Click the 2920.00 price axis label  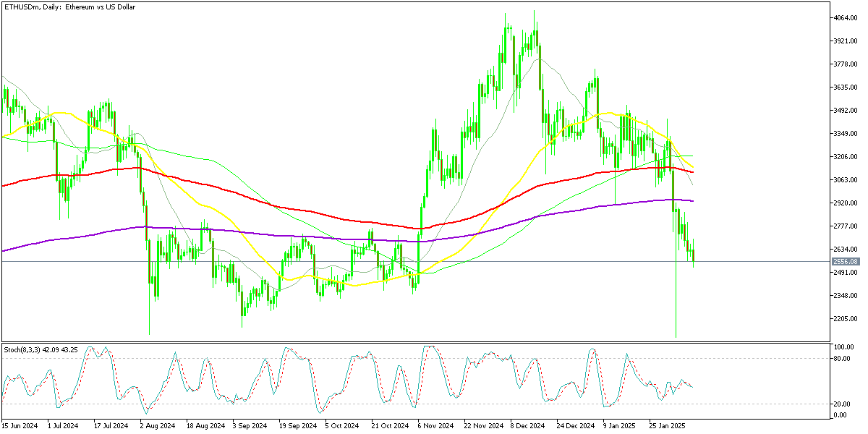click(846, 203)
